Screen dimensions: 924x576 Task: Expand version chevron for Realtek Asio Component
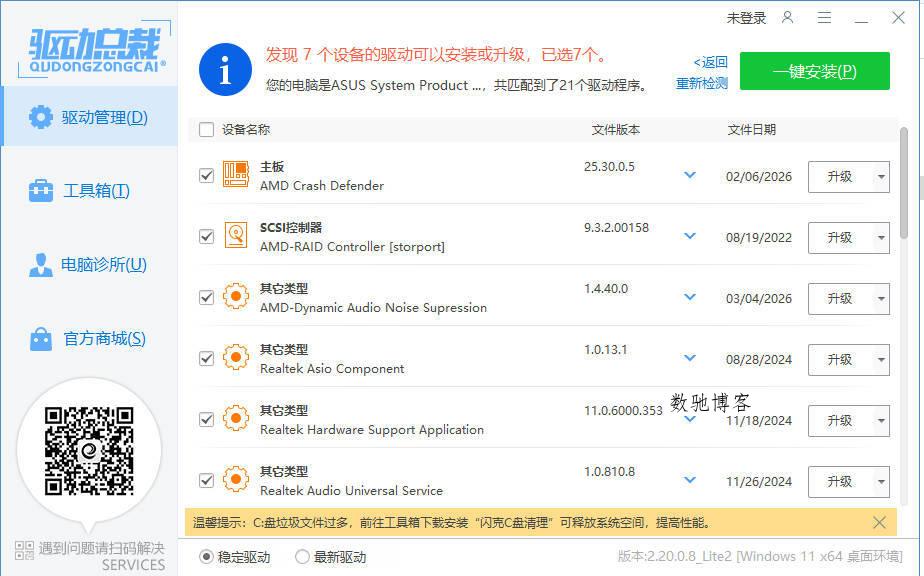[690, 358]
